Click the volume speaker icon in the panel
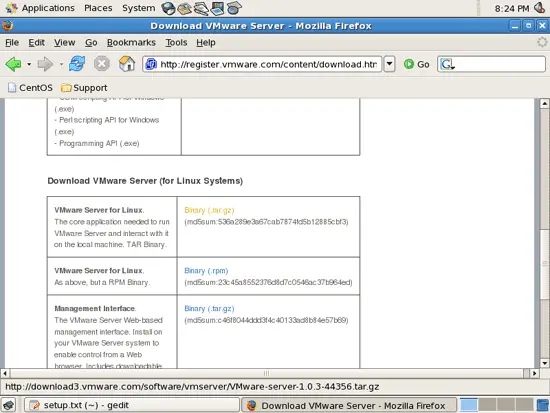This screenshot has height=413, width=550. tap(540, 8)
